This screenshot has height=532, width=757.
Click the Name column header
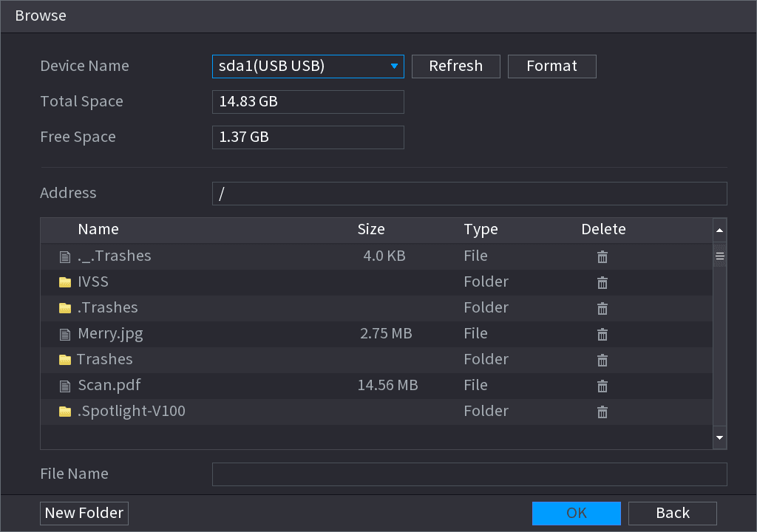98,229
